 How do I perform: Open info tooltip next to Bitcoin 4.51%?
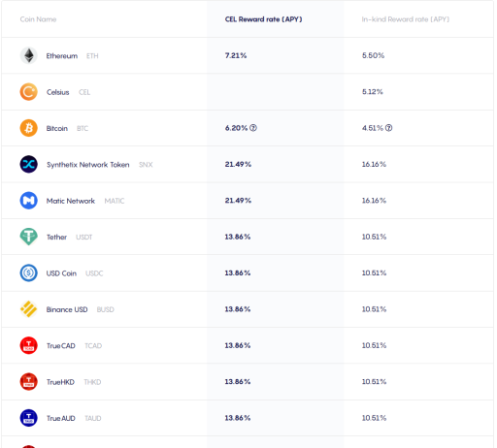pyautogui.click(x=389, y=128)
